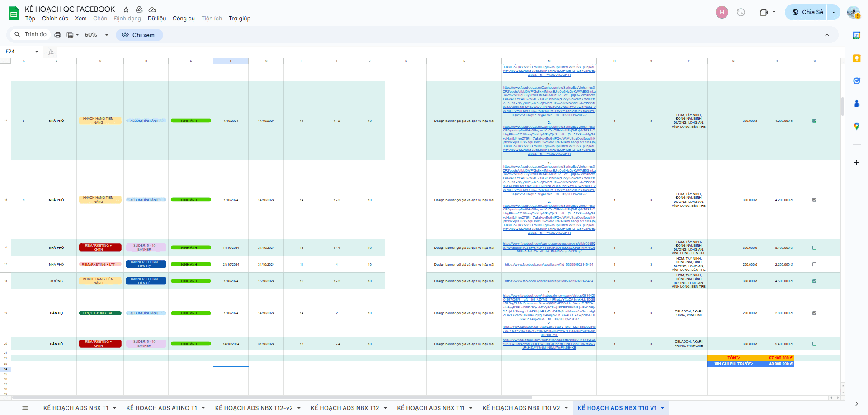Open Google Maps side panel icon

[856, 126]
